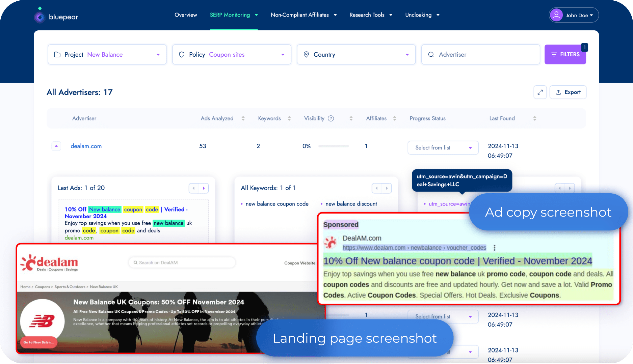The image size is (633, 364).
Task: Sort by Visibility column arrows
Action: [x=351, y=118]
